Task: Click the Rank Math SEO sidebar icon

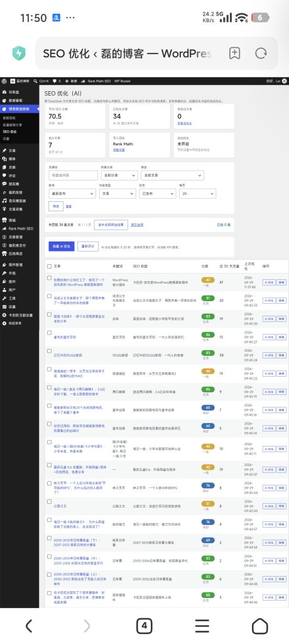Action: click(x=4, y=228)
